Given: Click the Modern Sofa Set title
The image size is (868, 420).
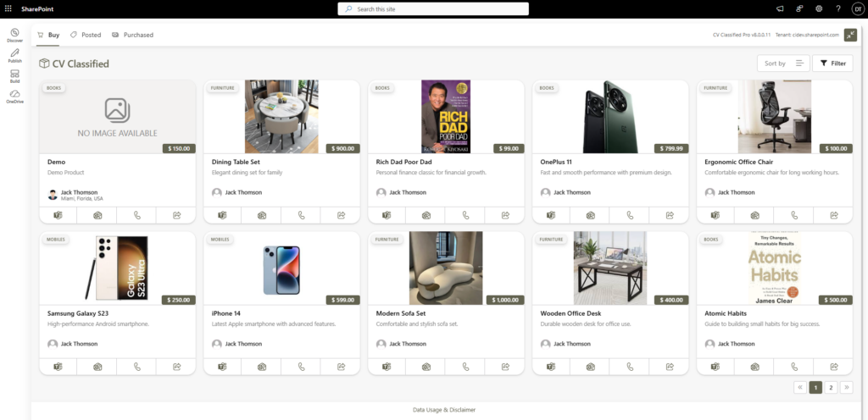Looking at the screenshot, I should pyautogui.click(x=401, y=313).
